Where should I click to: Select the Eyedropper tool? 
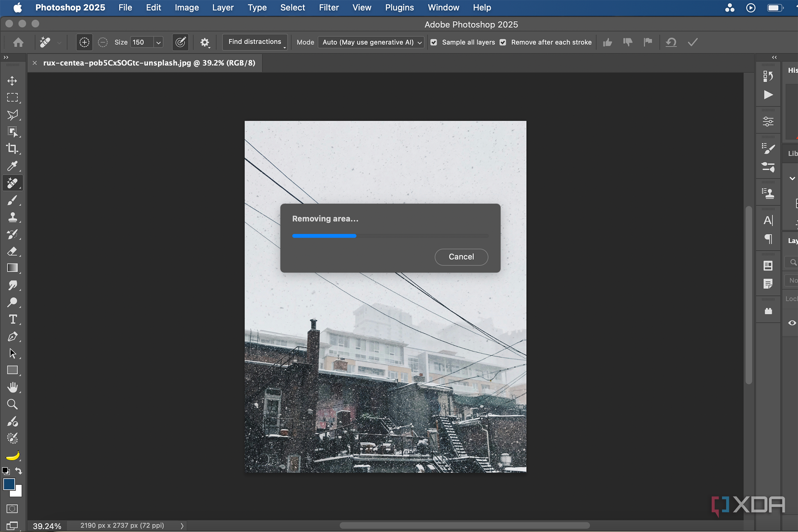click(12, 166)
